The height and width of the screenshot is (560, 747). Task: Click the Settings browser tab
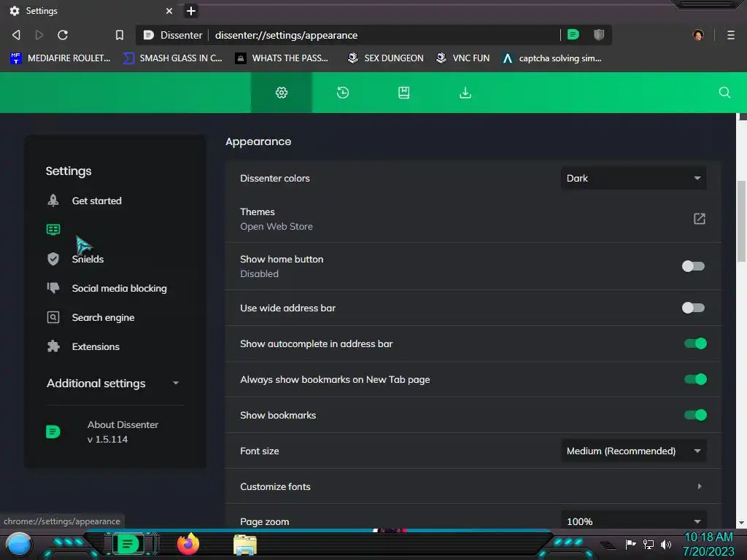(x=90, y=11)
